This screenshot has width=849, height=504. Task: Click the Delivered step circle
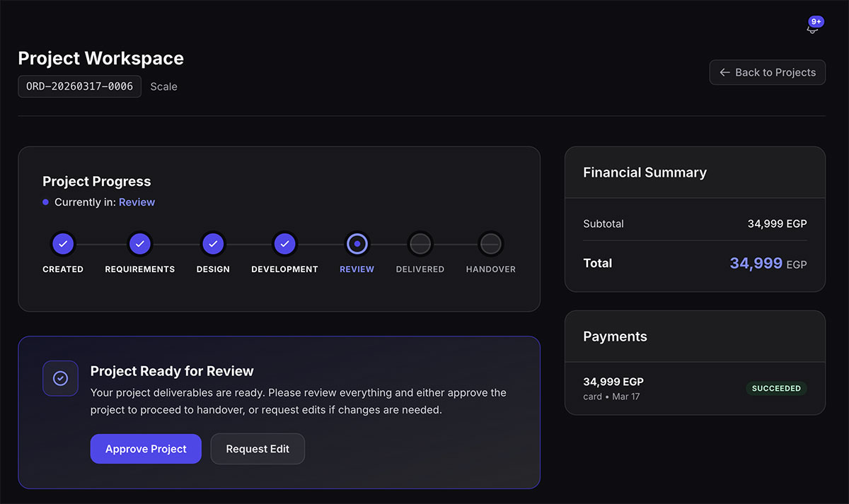point(420,243)
